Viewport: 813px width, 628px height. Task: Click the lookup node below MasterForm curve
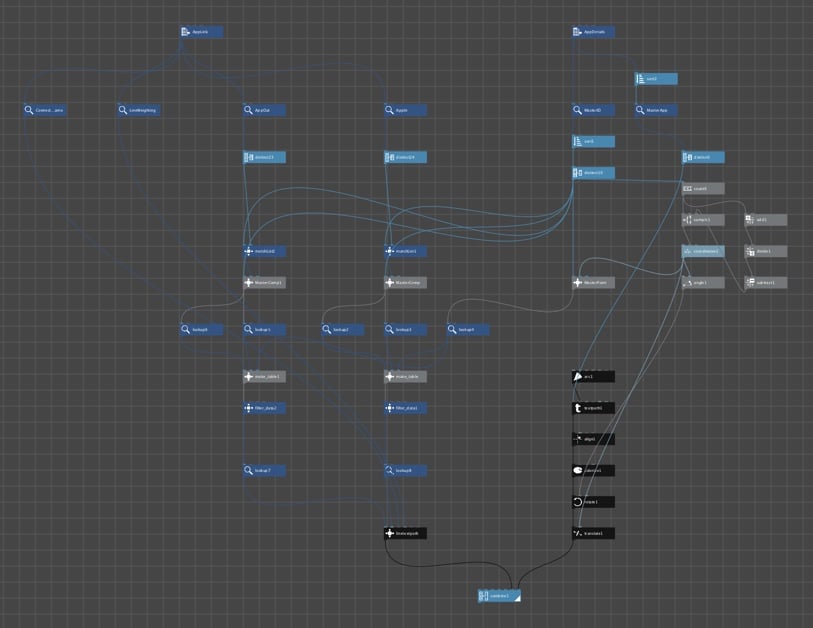(468, 329)
